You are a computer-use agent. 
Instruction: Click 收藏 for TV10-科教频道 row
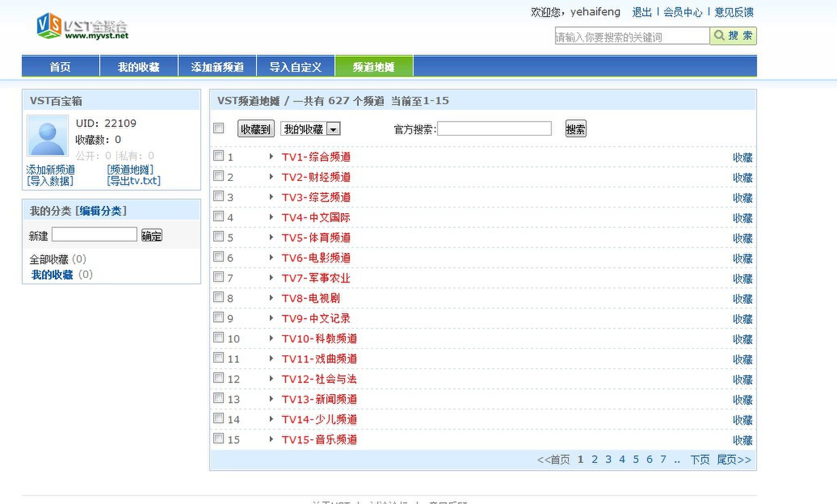(742, 339)
